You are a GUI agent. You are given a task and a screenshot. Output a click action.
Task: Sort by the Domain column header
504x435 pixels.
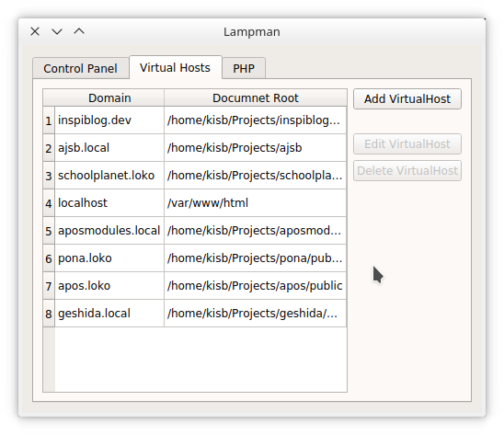109,97
